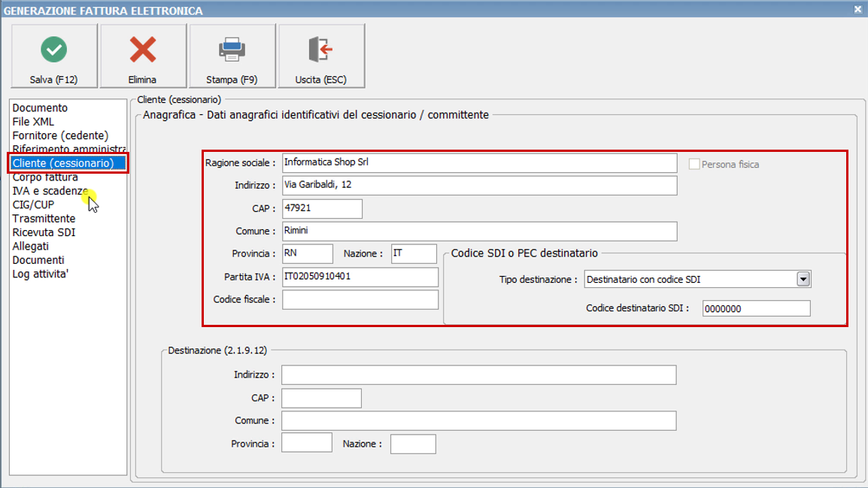
Task: Print the invoice with Stampa (F9)
Action: [x=232, y=55]
